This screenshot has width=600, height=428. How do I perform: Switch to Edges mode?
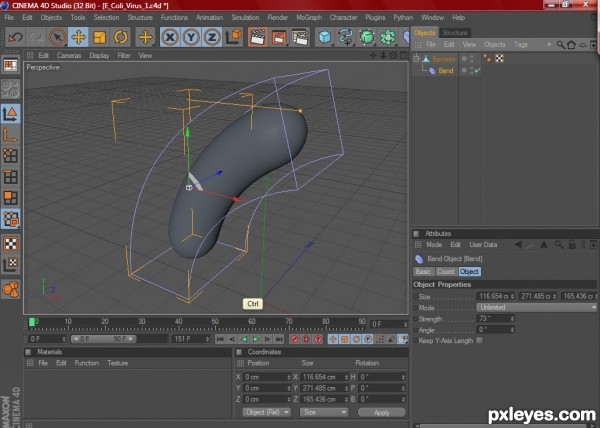10,176
